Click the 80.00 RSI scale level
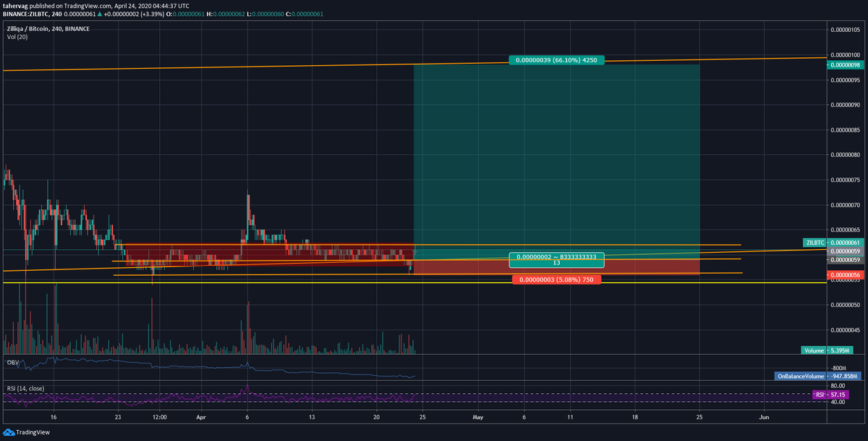868x441 pixels. [838, 386]
